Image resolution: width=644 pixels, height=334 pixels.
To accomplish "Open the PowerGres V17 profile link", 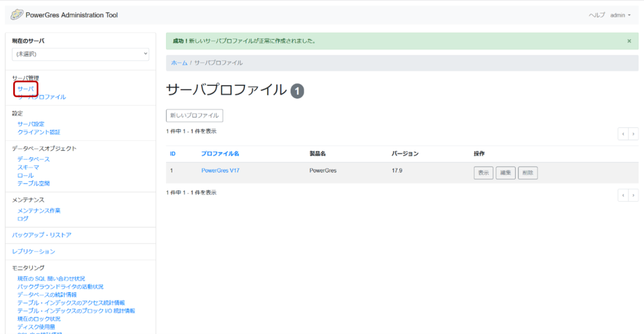I will [x=220, y=170].
